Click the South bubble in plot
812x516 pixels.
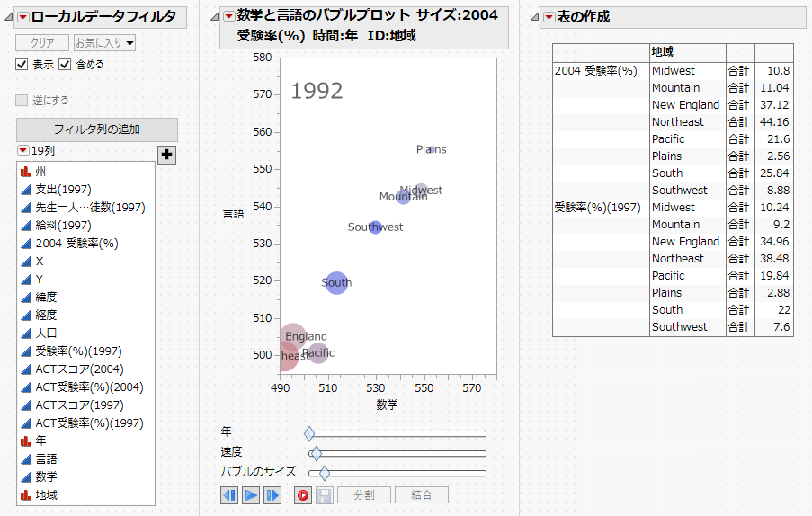coord(336,283)
